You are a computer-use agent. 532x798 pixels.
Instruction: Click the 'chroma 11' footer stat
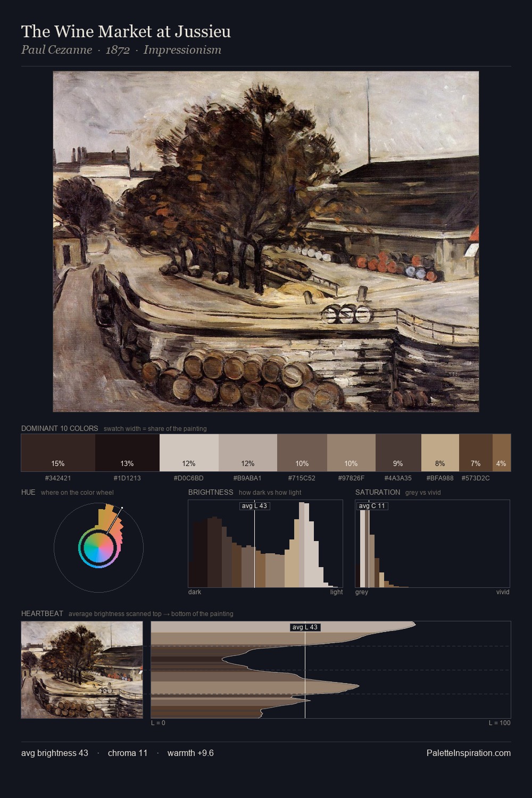128,753
